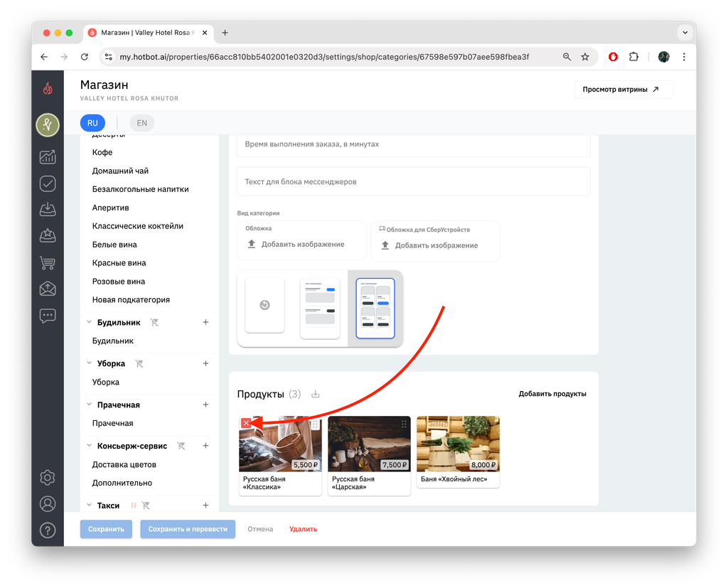Focus the Время выполнения заказа field
728x588 pixels.
(x=414, y=144)
